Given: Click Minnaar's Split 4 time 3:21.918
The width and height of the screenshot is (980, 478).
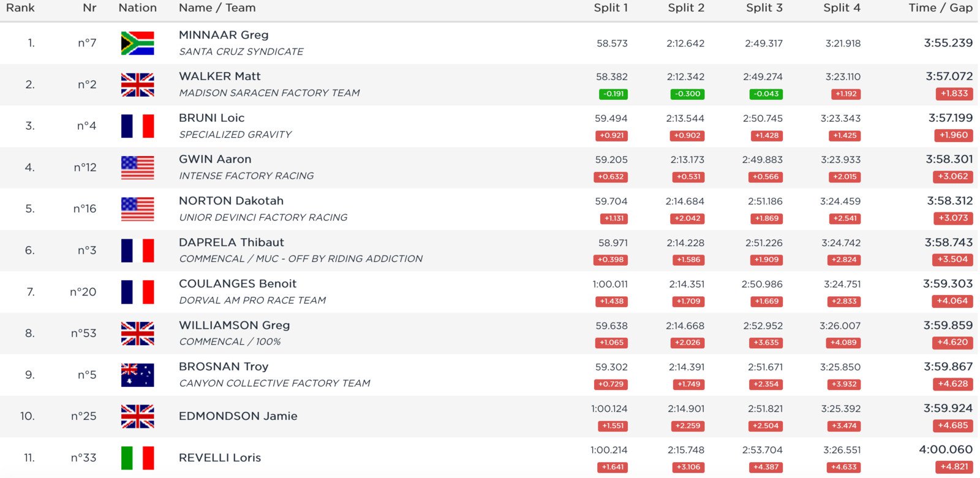Looking at the screenshot, I should [843, 43].
